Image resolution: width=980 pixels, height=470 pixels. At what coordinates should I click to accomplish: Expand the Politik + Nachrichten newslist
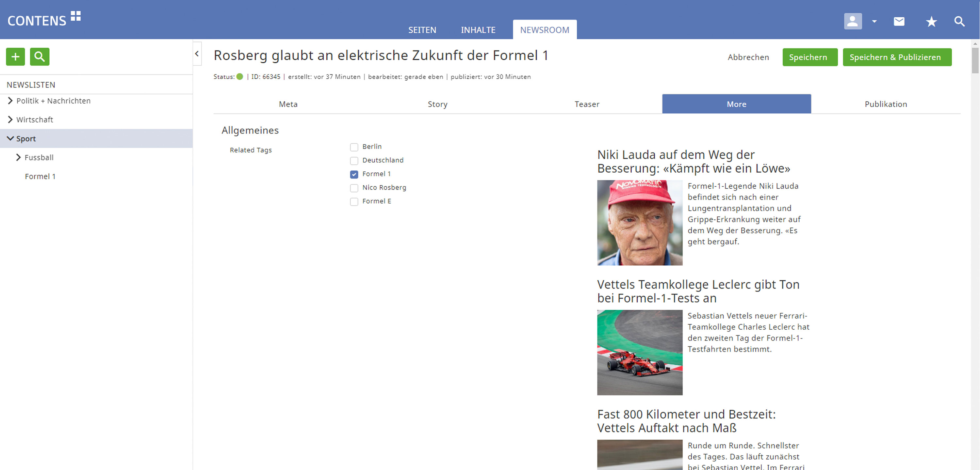tap(10, 101)
